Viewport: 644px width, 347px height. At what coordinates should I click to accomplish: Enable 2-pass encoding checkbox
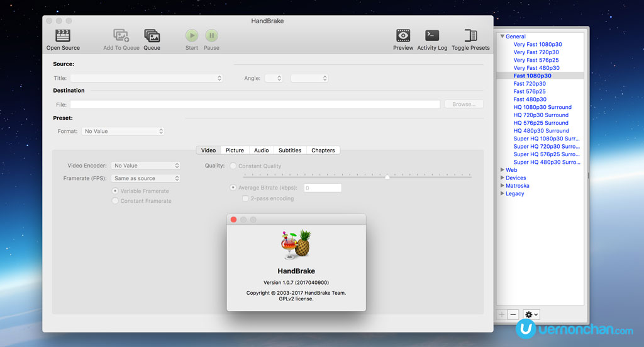pyautogui.click(x=245, y=198)
